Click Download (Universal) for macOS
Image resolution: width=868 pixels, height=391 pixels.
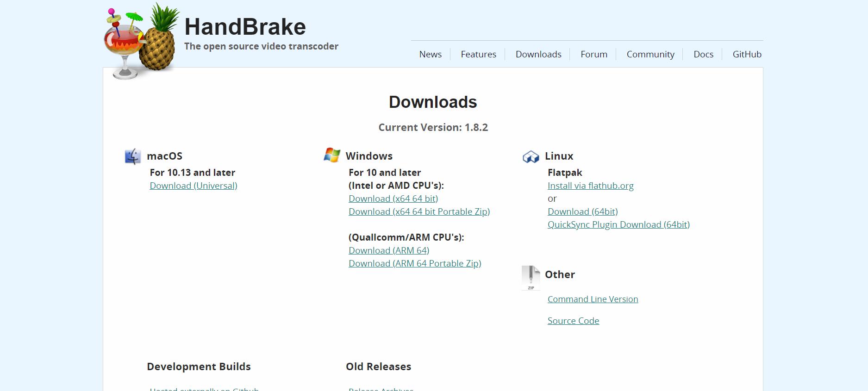(194, 186)
